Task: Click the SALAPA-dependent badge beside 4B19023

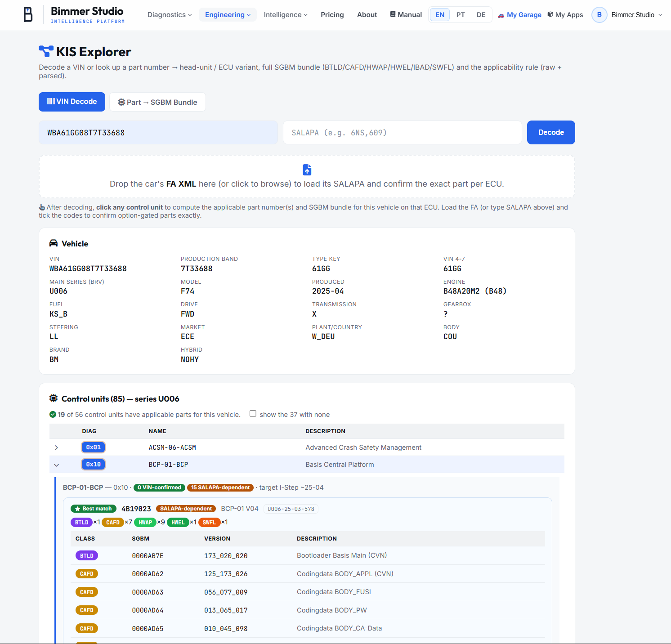Action: 186,509
